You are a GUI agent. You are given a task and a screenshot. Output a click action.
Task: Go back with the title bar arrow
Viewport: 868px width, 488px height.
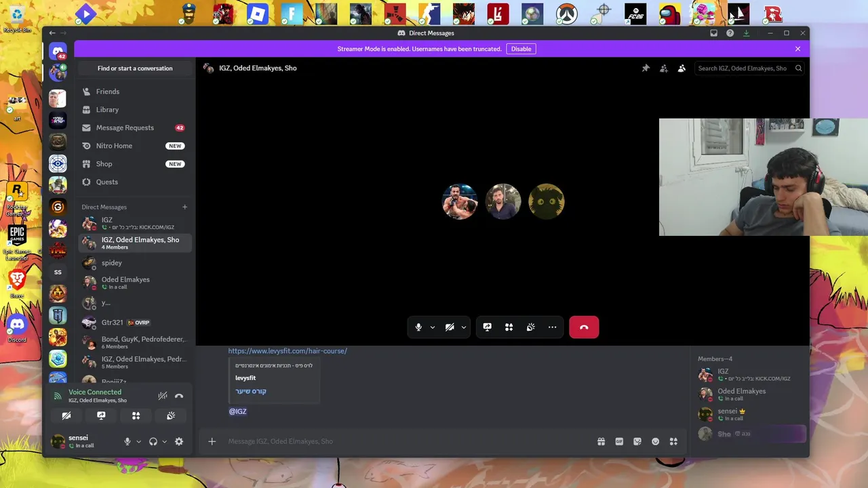pyautogui.click(x=52, y=33)
